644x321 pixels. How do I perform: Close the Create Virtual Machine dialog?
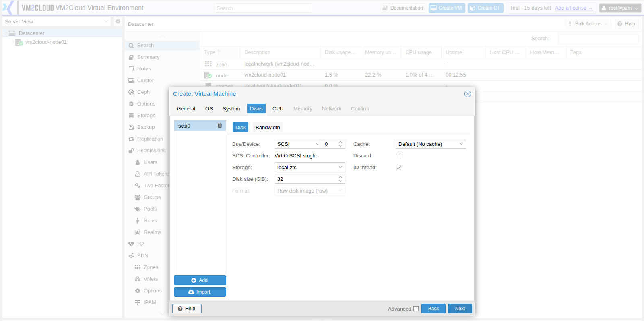click(x=468, y=94)
